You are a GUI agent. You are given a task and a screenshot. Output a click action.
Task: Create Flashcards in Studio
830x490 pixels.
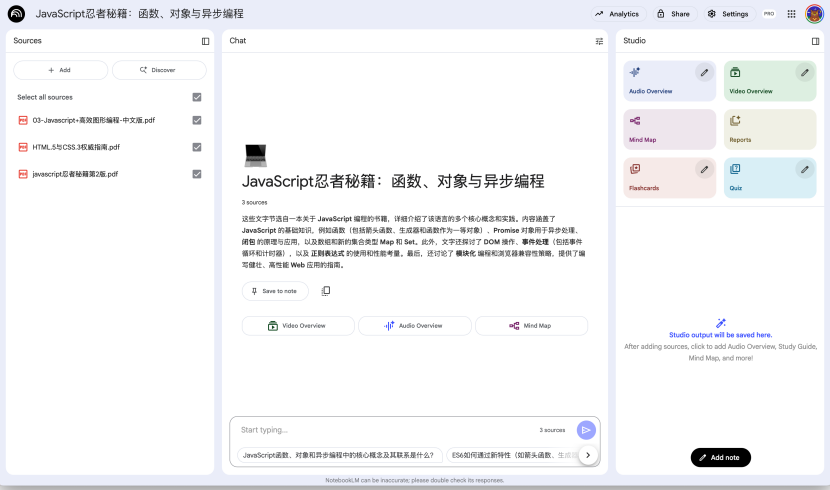(x=669, y=178)
